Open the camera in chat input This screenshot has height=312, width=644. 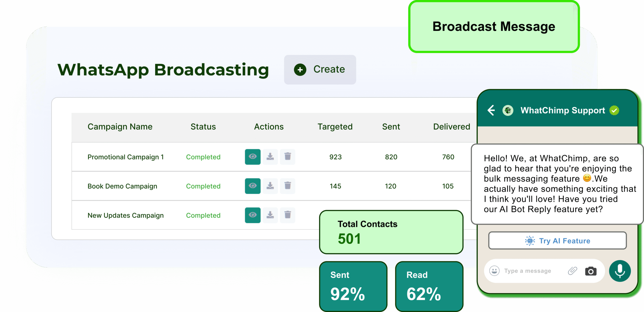tap(590, 271)
